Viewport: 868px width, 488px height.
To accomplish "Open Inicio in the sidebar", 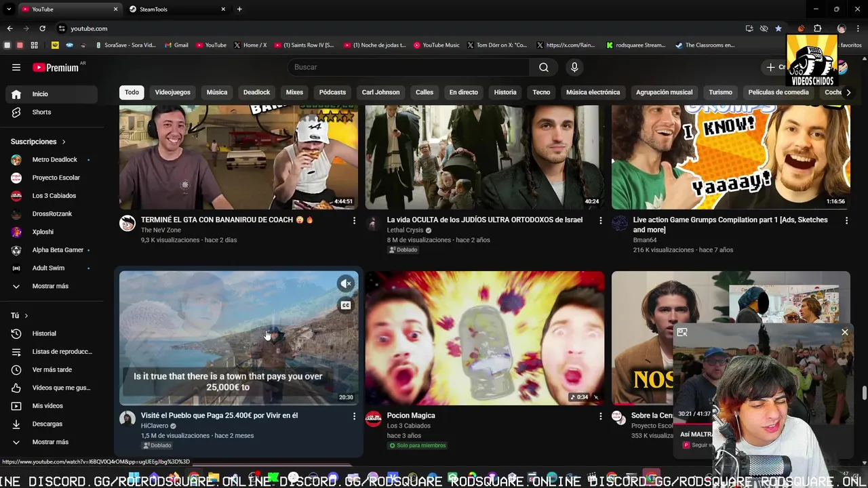I will pos(51,94).
